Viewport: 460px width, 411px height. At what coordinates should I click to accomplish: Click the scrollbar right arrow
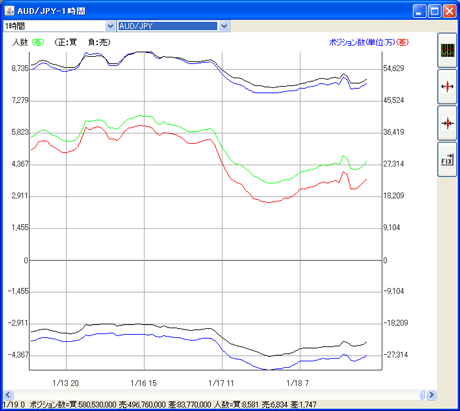point(431,395)
